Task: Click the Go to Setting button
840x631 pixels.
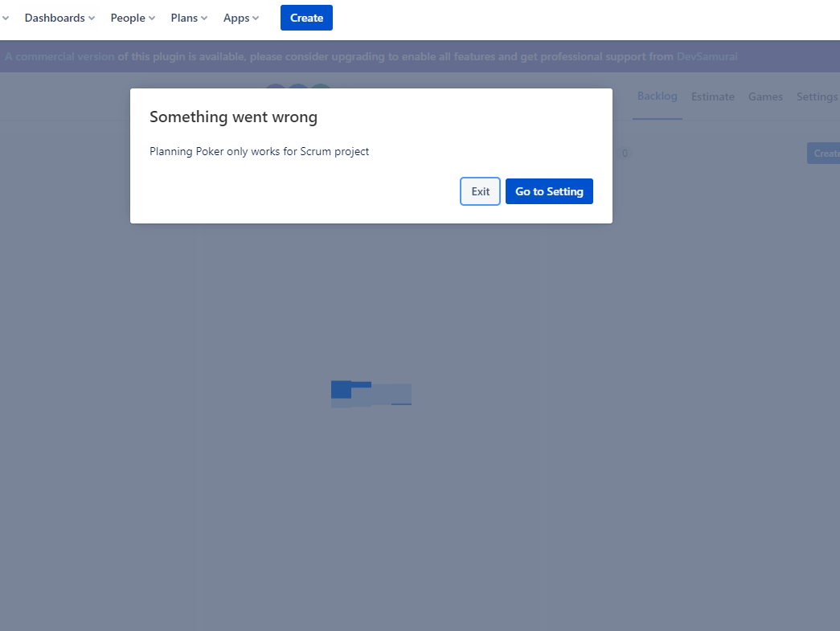Action: click(x=549, y=191)
